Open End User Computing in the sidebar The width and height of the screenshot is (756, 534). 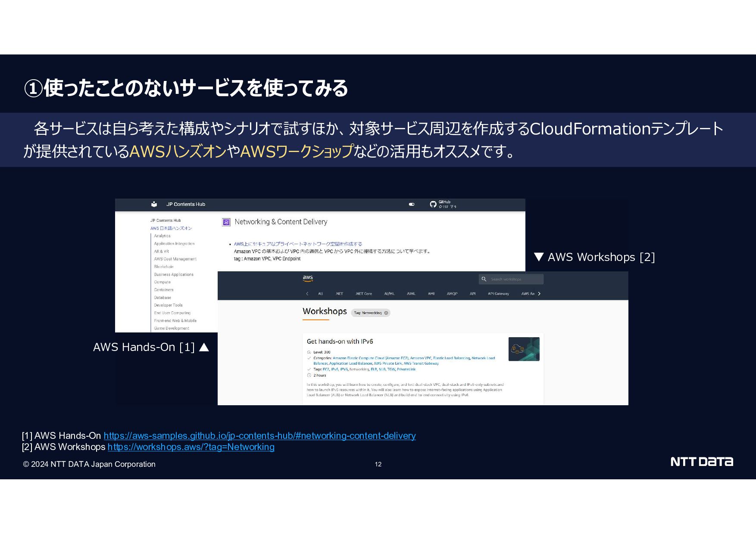[x=172, y=313]
